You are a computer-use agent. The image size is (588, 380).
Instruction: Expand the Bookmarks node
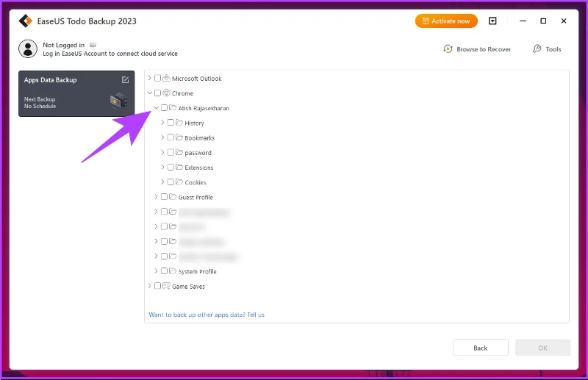click(x=162, y=137)
